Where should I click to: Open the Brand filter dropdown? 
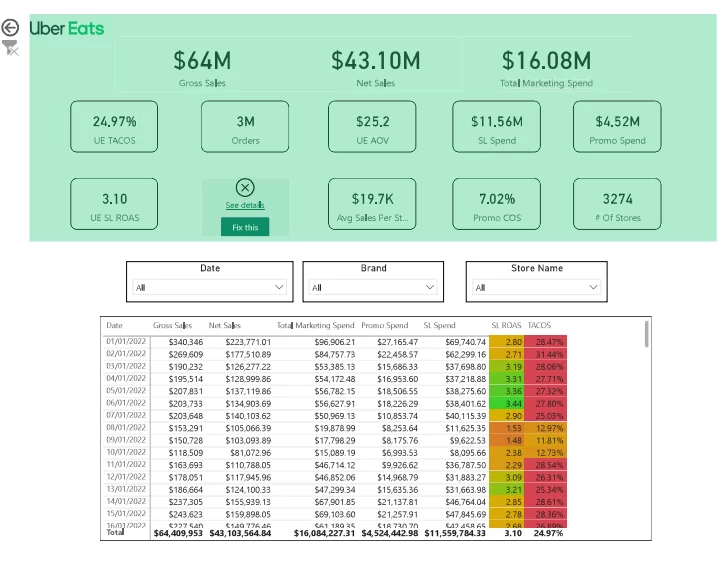[x=373, y=287]
